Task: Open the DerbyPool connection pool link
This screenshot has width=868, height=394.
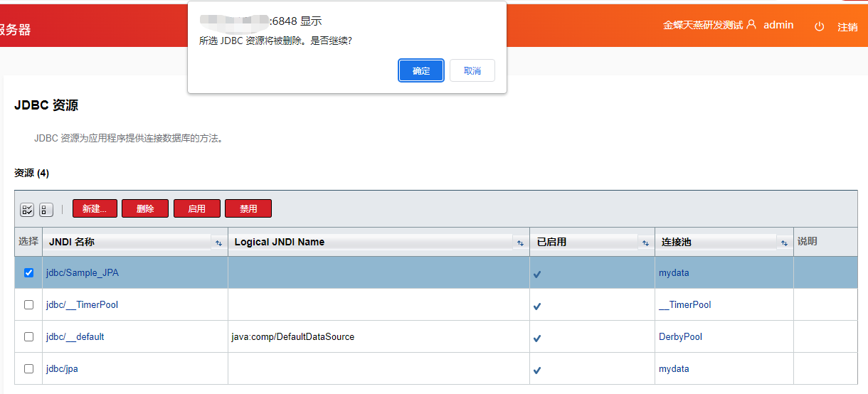Action: pos(680,336)
